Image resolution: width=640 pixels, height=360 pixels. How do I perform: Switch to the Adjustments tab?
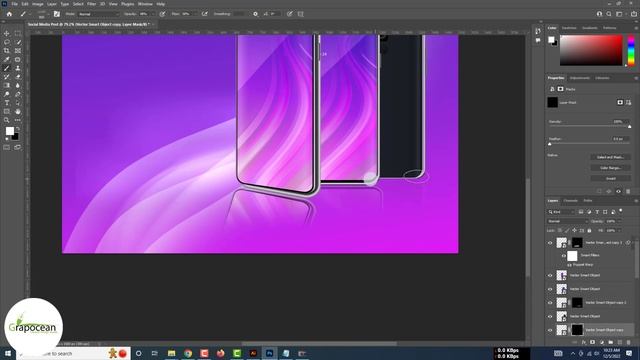pos(580,78)
